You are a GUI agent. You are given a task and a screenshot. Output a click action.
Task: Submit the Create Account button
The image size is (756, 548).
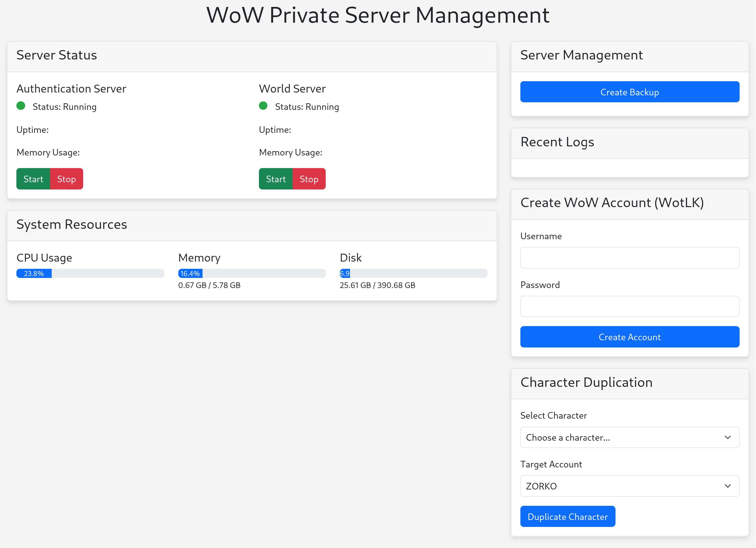point(629,337)
